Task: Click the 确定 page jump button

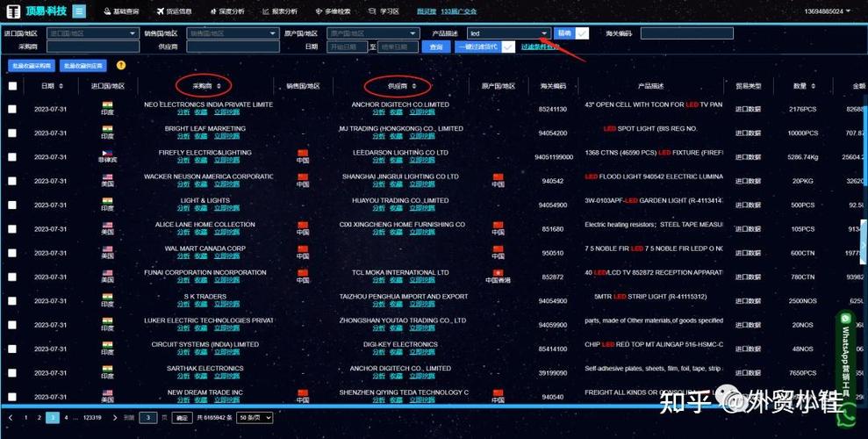Action: pos(181,418)
